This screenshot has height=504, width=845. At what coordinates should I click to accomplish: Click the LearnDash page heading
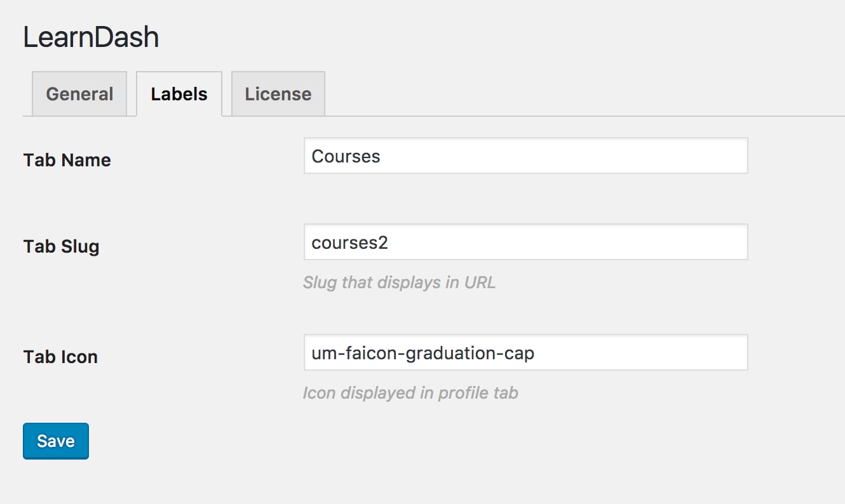click(91, 37)
